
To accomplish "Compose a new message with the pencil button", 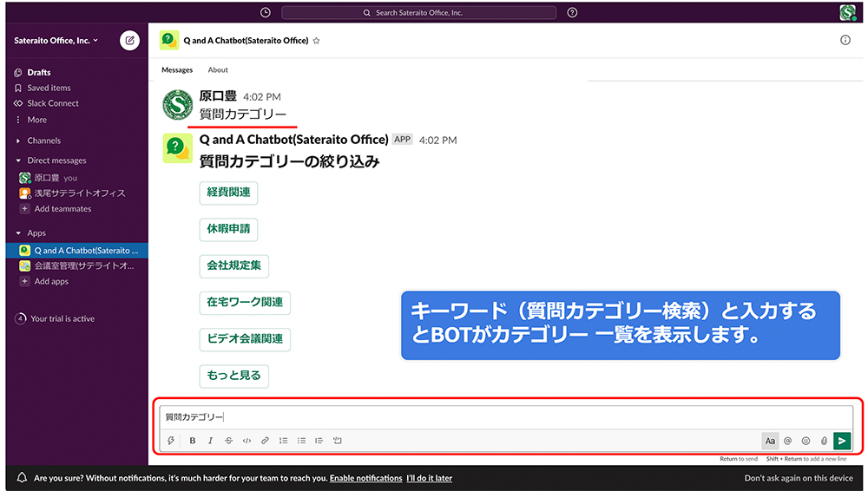I will click(x=129, y=41).
